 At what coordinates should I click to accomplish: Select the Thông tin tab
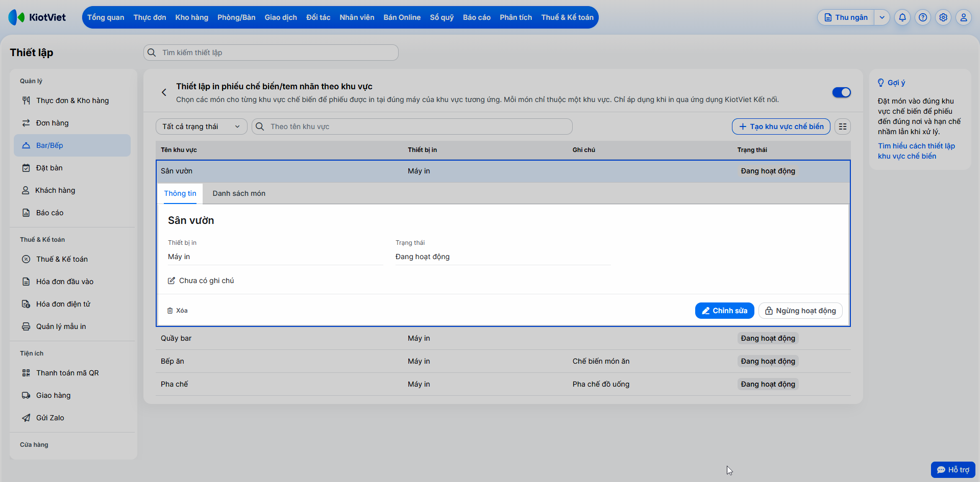click(180, 193)
